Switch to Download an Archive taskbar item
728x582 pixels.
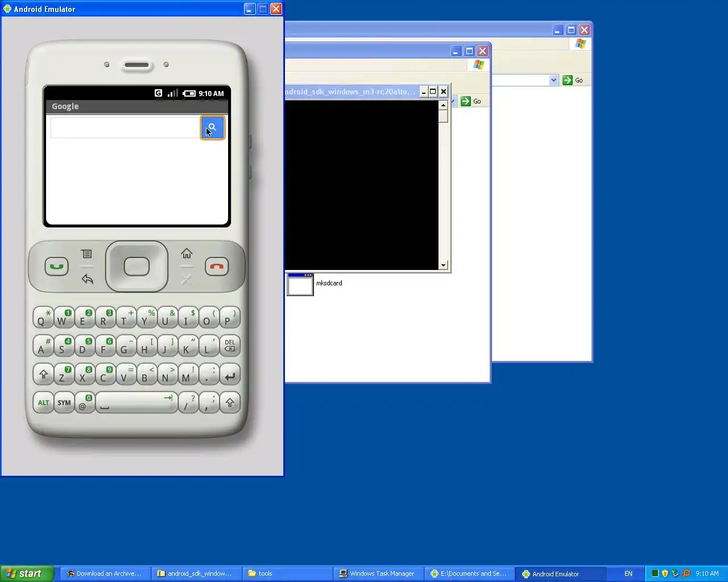(x=105, y=573)
